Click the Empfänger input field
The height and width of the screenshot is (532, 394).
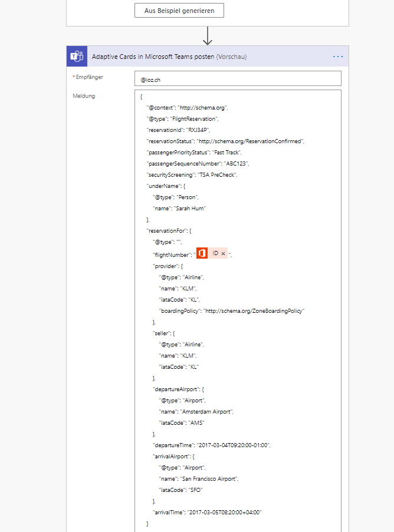[x=238, y=79]
